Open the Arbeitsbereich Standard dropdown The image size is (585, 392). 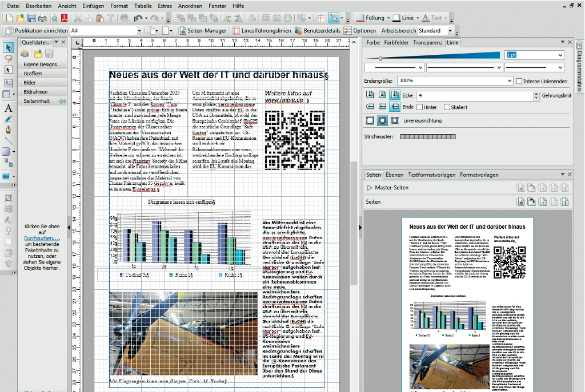(x=450, y=31)
